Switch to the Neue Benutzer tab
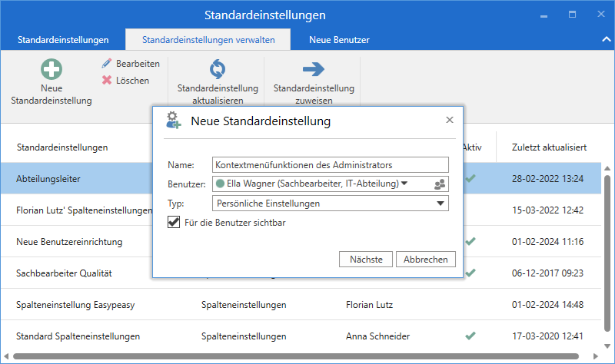Viewport: 615px width, 364px height. (x=339, y=39)
